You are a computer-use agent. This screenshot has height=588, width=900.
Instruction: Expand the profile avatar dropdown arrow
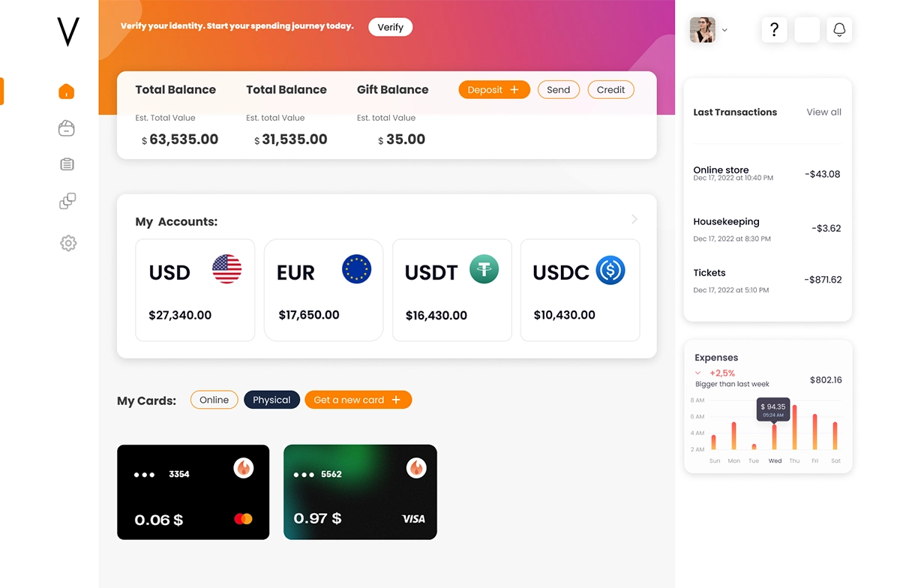point(724,31)
